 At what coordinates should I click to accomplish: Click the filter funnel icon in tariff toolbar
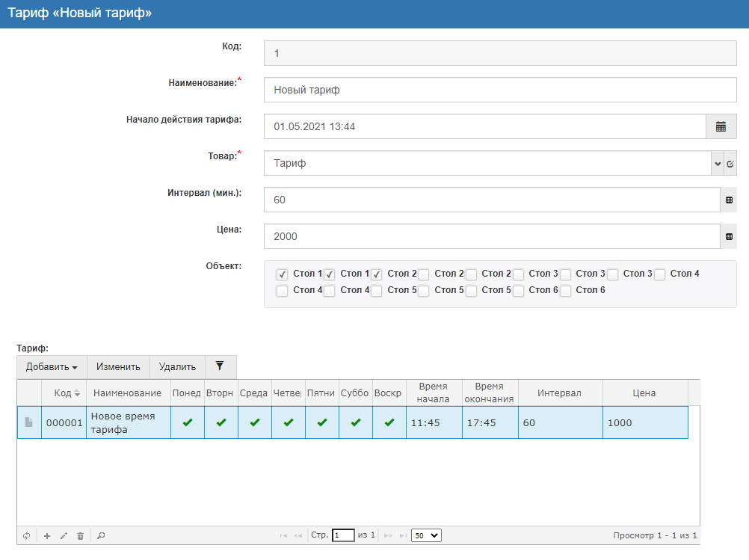[219, 366]
